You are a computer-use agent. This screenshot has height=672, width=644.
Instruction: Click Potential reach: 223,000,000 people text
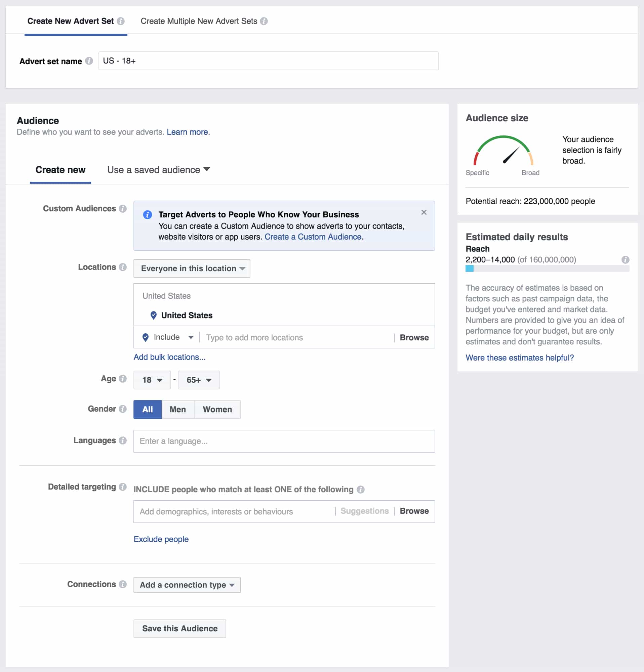point(530,201)
